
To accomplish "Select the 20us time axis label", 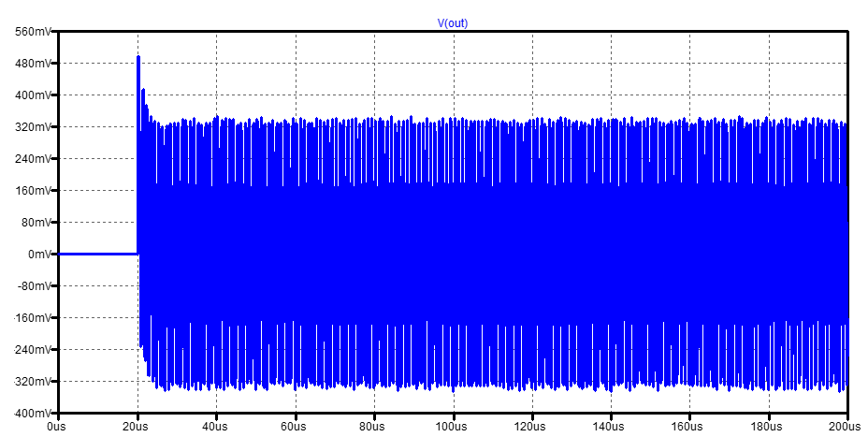I will [136, 427].
